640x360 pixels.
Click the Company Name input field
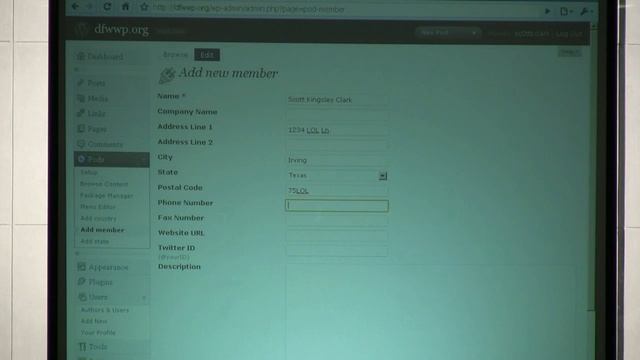click(337, 115)
